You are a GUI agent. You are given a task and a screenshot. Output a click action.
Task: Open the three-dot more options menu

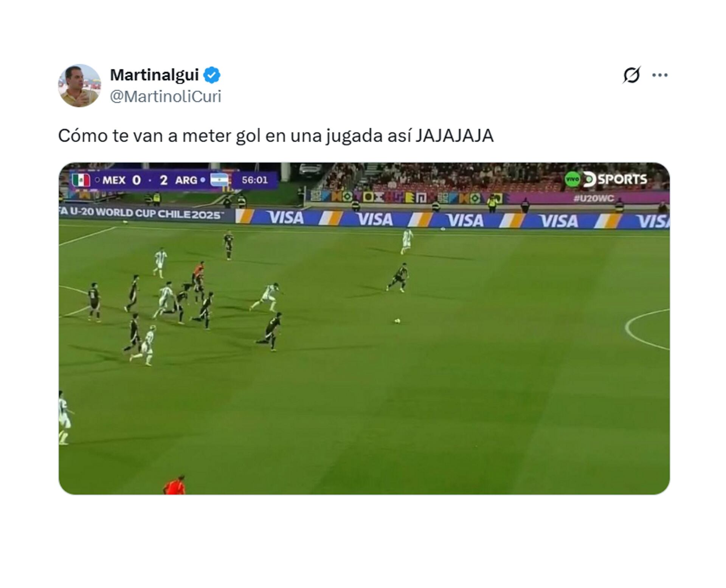[x=660, y=75]
